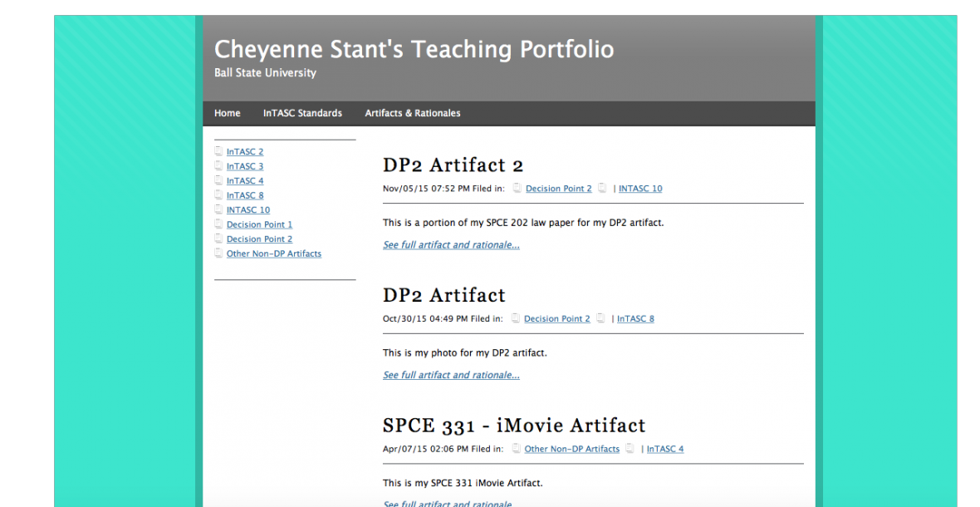Click the page icon before INTASC 10 in the DP2 Artifact 2 post
The width and height of the screenshot is (980, 507).
(x=602, y=189)
